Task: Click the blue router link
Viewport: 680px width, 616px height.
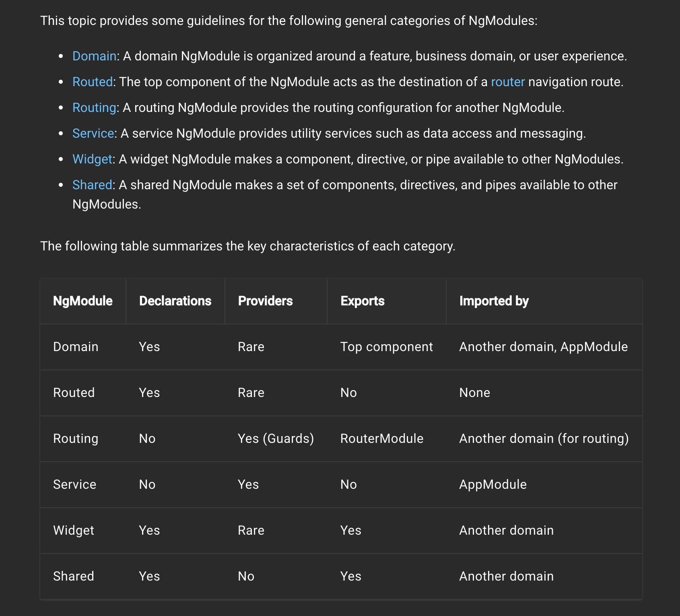Action: coord(507,82)
